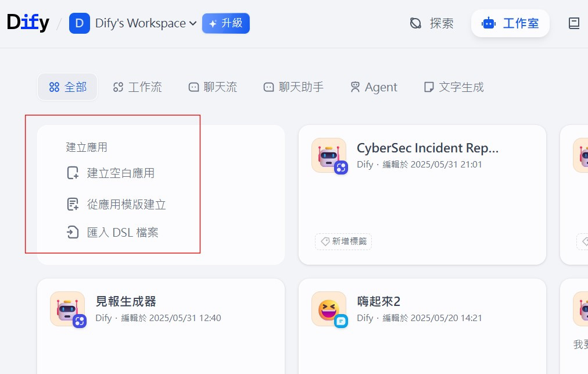Image resolution: width=588 pixels, height=374 pixels.
Task: Click the Dify logo
Action: point(28,23)
